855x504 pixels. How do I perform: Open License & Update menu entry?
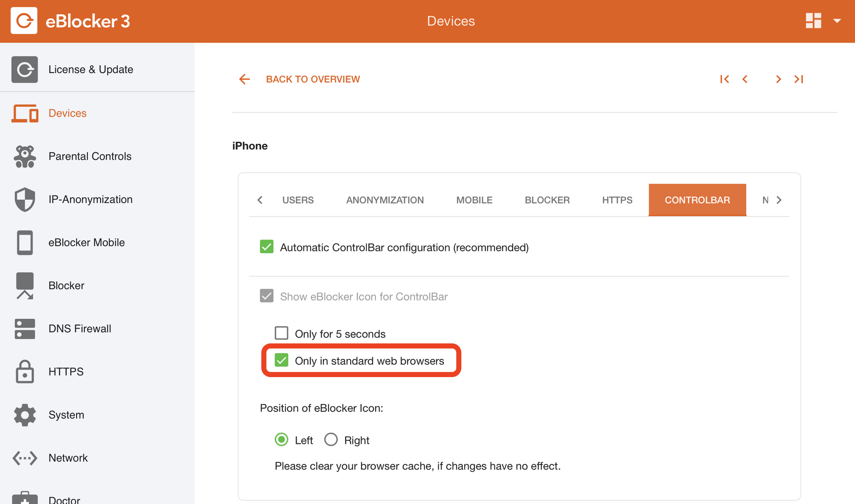[x=91, y=70]
